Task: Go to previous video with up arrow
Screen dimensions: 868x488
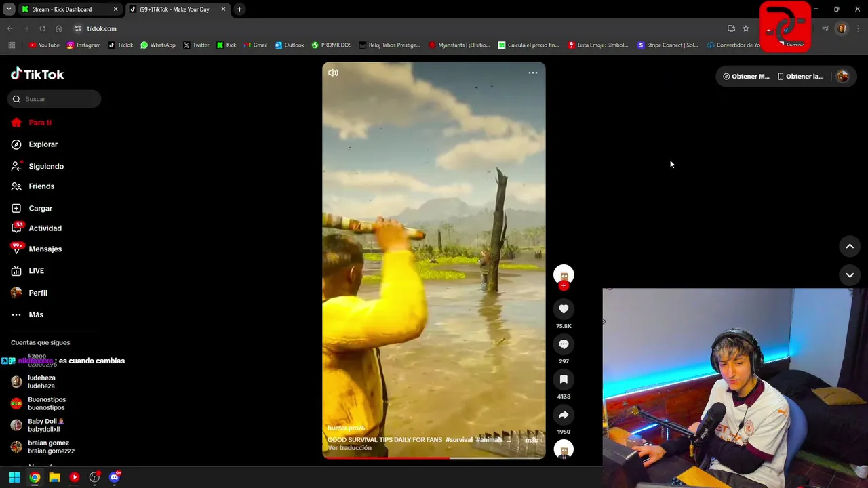Action: [850, 247]
